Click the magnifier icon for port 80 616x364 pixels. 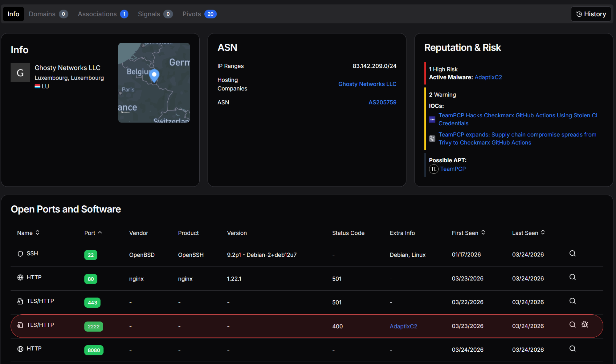(572, 277)
